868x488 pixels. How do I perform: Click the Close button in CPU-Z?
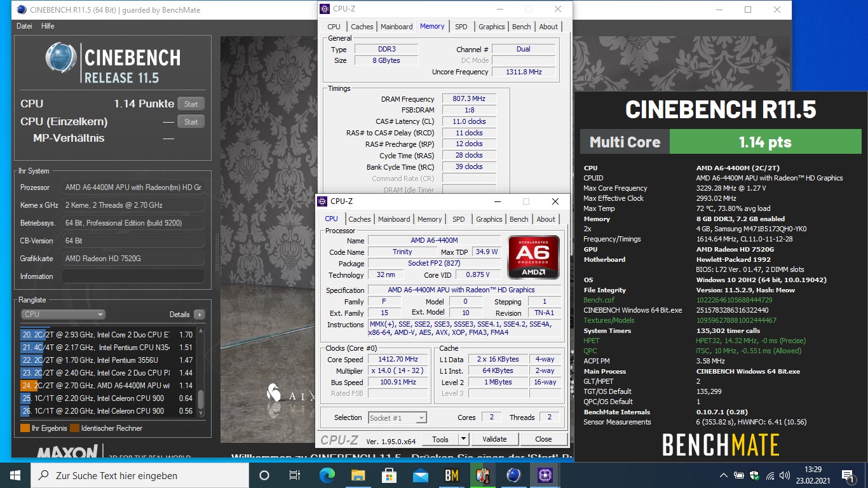(x=543, y=439)
